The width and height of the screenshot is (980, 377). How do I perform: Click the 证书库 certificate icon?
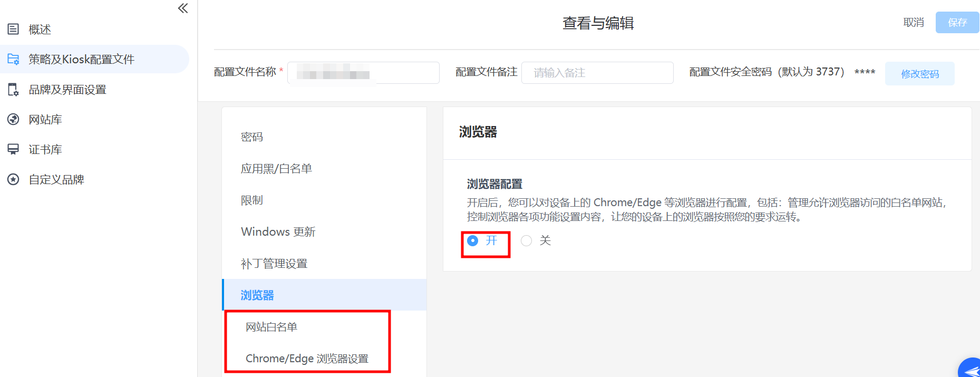pos(13,149)
